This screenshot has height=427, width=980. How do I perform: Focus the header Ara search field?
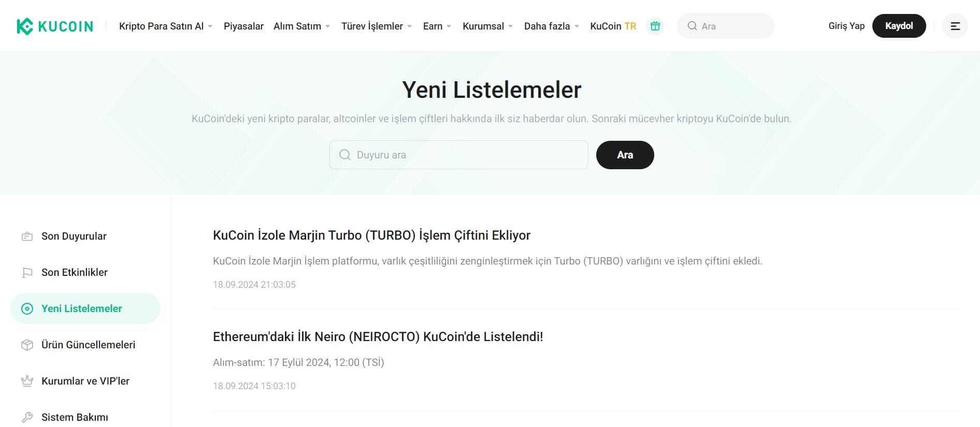[x=726, y=26]
